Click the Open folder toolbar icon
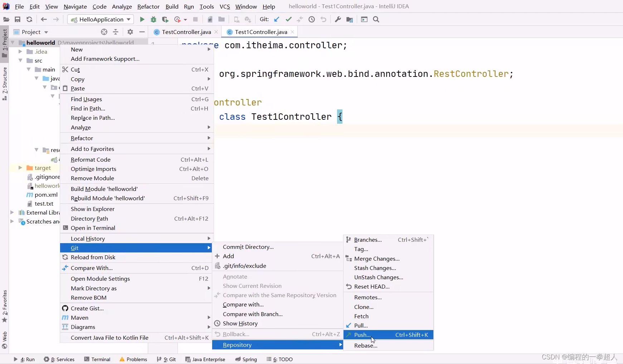The image size is (623, 364). pyautogui.click(x=6, y=19)
